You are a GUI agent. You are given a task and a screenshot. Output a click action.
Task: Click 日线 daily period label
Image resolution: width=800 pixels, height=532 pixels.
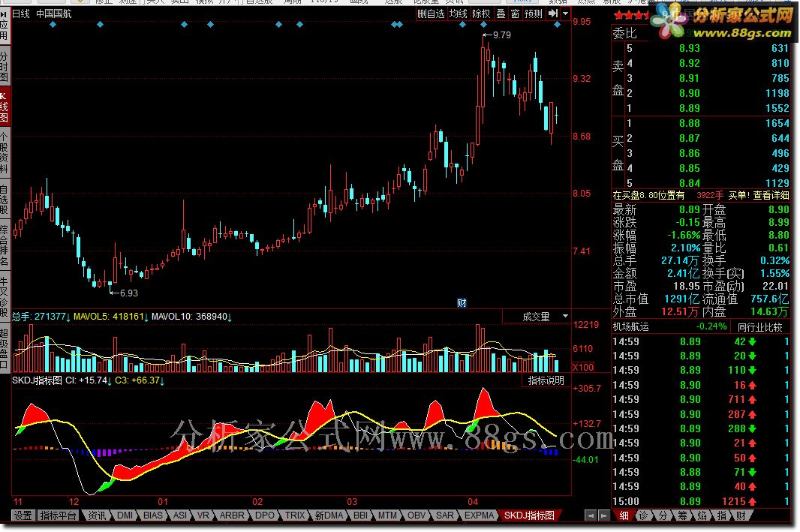(x=21, y=14)
